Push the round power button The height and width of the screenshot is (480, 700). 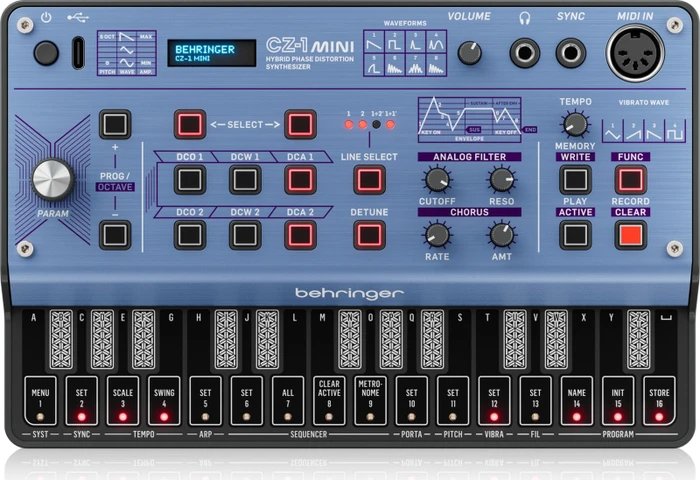(x=46, y=53)
